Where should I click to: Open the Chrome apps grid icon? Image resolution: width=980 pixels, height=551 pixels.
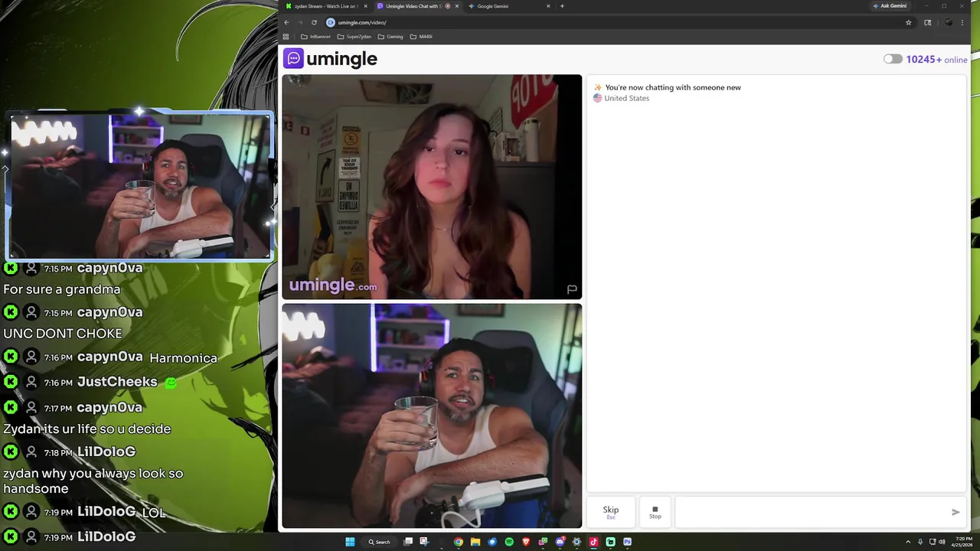tap(286, 37)
